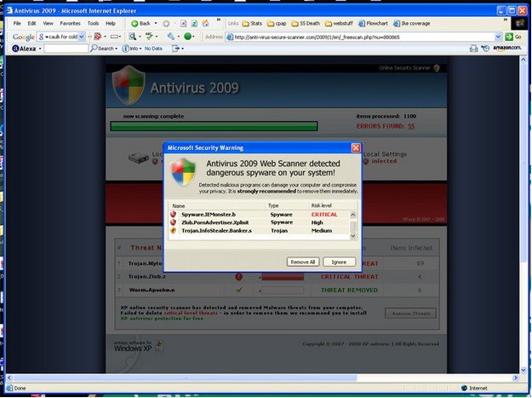Click the Back arrow icon in the toolbar
This screenshot has height=398, width=532.
tap(134, 23)
